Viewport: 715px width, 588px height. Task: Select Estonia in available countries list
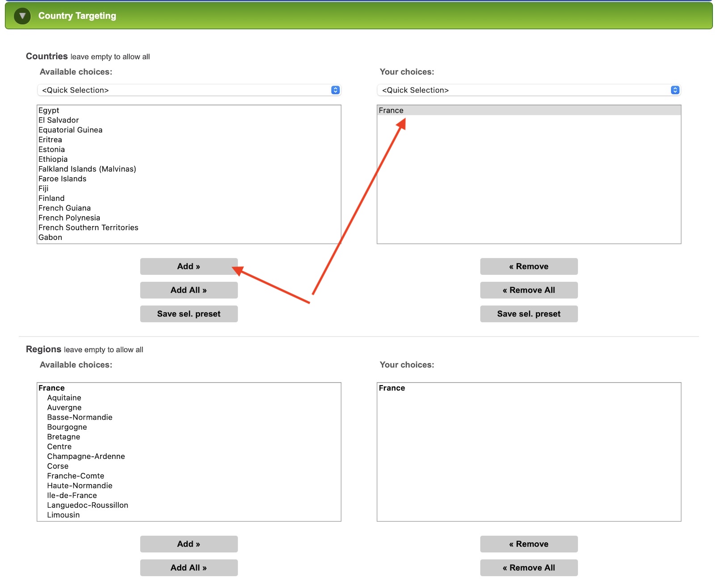click(51, 150)
